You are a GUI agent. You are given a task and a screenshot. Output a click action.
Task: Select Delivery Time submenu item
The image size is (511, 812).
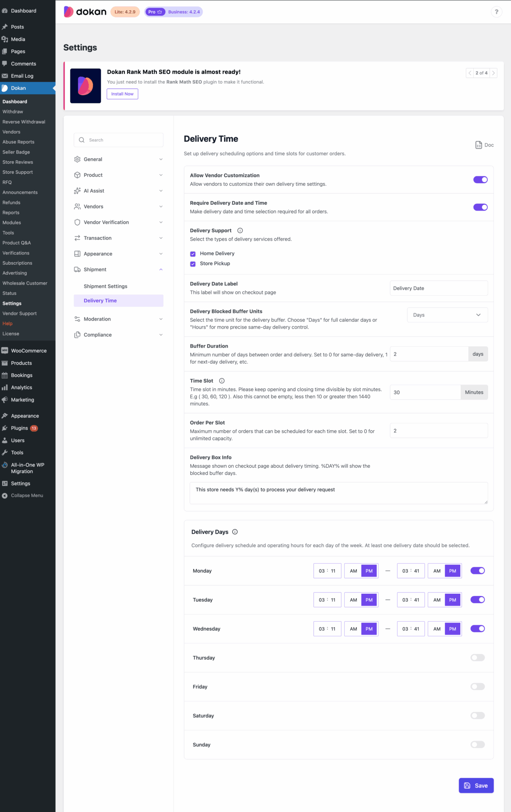click(118, 301)
